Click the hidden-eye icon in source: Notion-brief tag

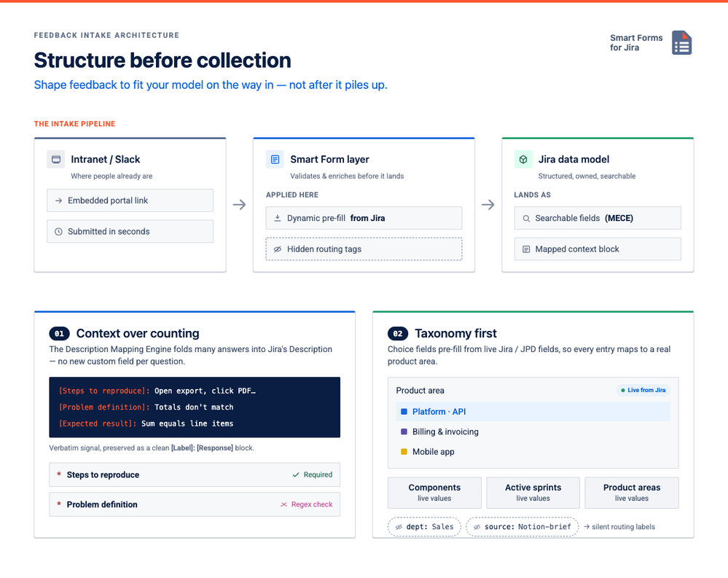[477, 527]
